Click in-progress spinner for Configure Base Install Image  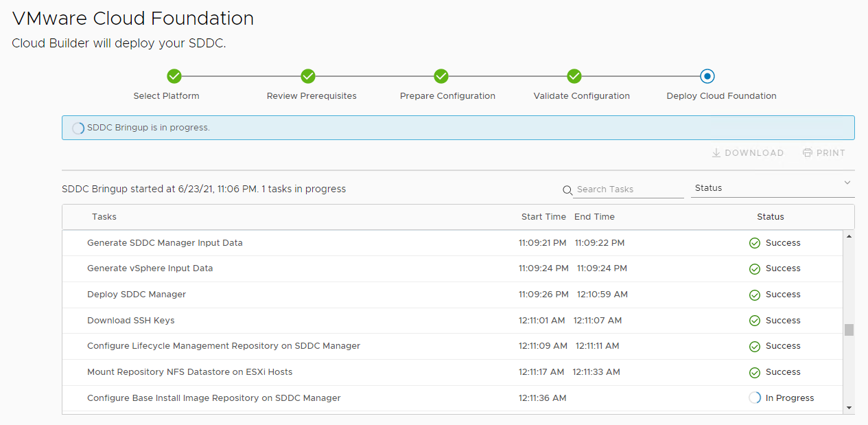(x=755, y=398)
